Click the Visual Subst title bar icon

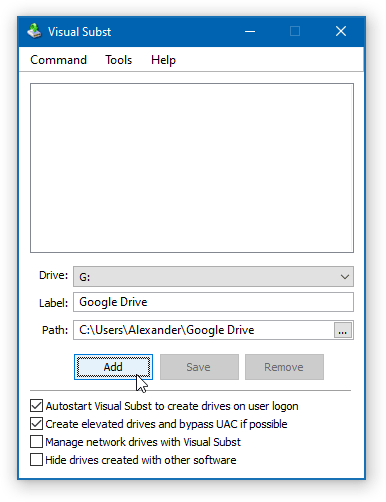click(x=34, y=31)
